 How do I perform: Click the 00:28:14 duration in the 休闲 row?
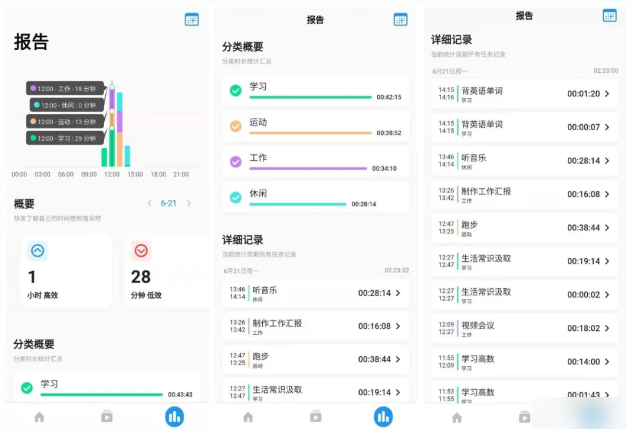coord(364,204)
